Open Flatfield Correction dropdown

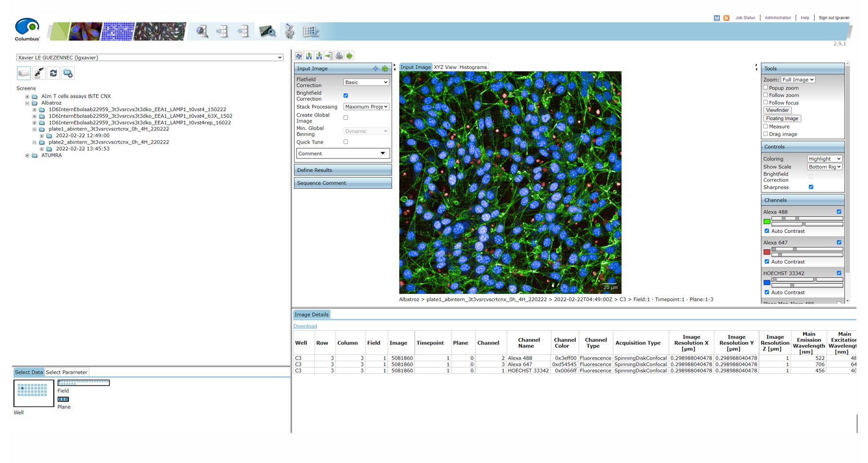pyautogui.click(x=366, y=82)
